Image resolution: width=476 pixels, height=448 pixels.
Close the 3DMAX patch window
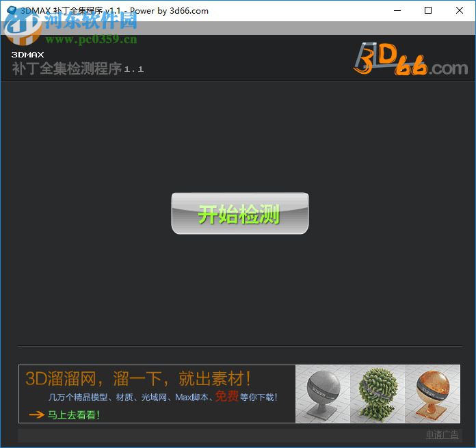pyautogui.click(x=460, y=11)
